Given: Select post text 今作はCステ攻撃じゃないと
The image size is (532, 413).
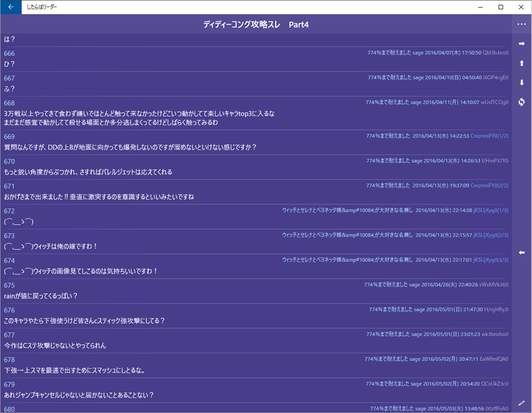Looking at the screenshot, I should point(55,346).
